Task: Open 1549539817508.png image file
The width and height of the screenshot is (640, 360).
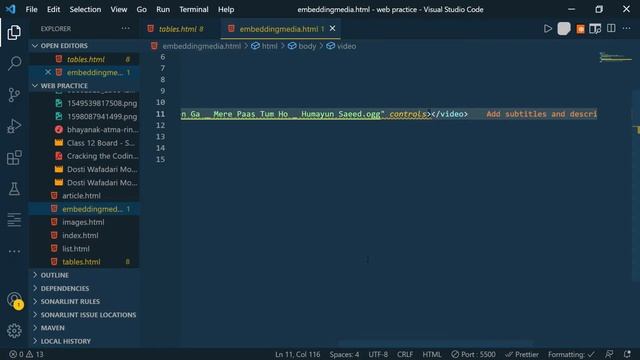Action: point(84,103)
